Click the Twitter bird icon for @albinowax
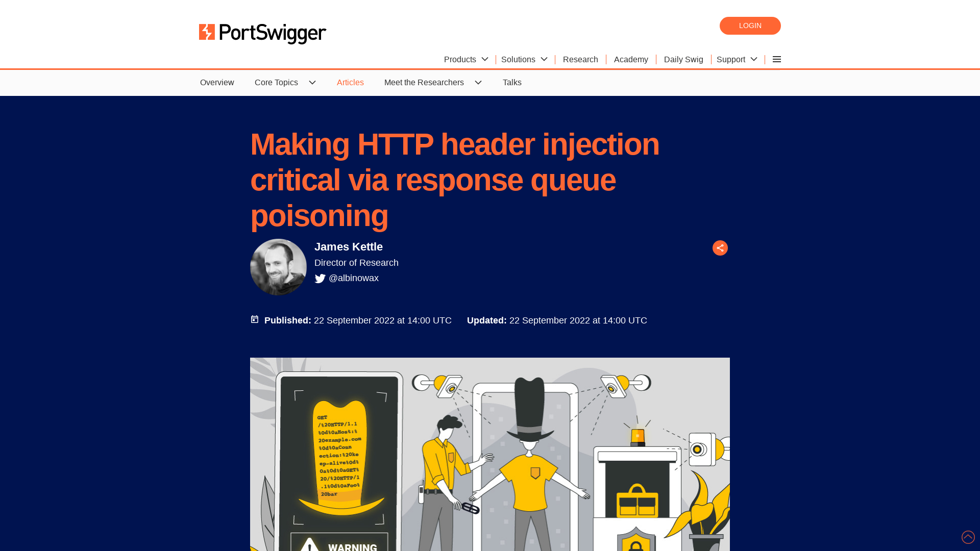980x551 pixels. pyautogui.click(x=320, y=279)
